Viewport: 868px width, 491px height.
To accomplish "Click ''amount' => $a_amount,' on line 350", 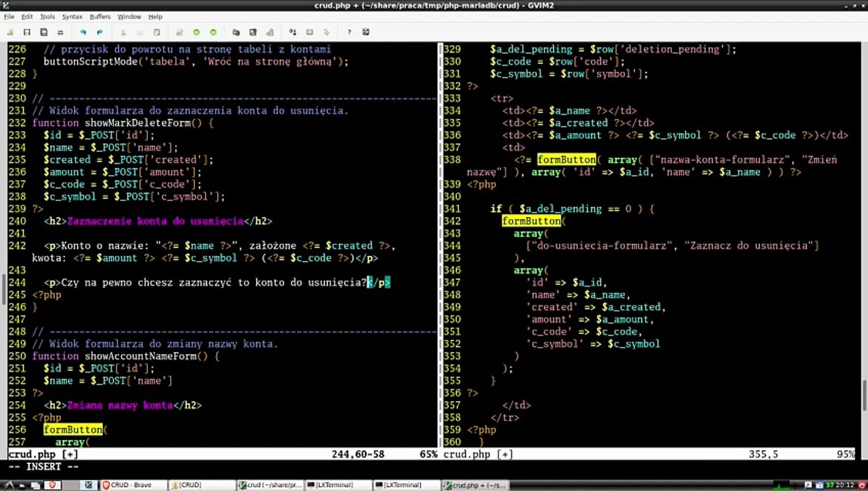I will coord(590,319).
